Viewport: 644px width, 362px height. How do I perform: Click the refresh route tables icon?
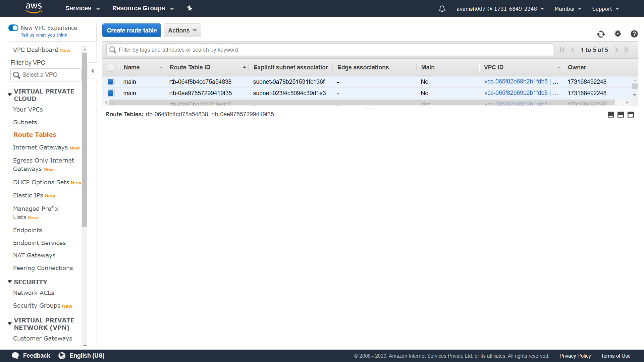[x=601, y=34]
